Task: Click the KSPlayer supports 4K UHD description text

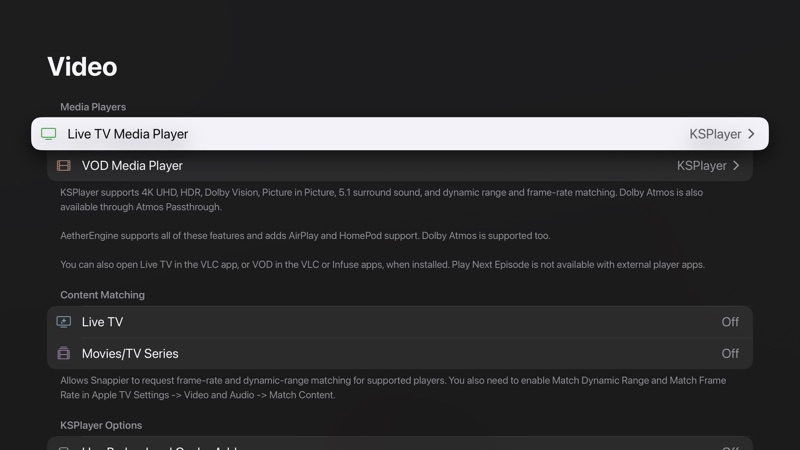Action: coord(382,199)
